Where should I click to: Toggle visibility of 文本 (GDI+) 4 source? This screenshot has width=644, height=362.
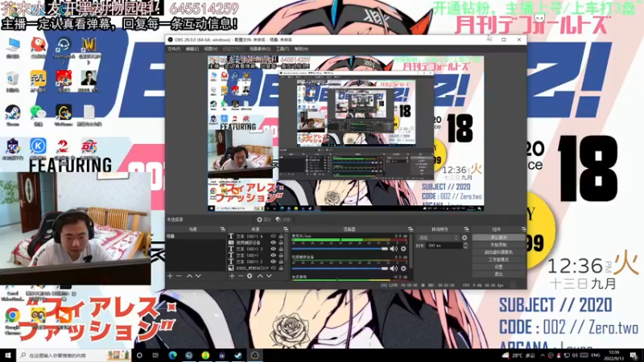coord(273,237)
